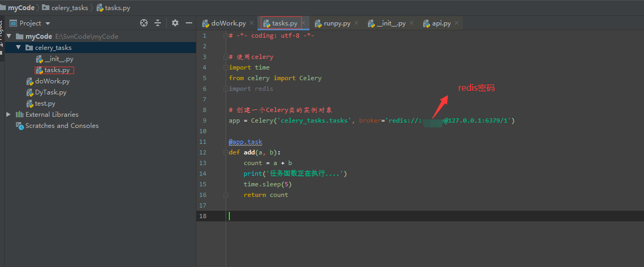Click the print statement on line 14
644x267 pixels.
pyautogui.click(x=295, y=174)
